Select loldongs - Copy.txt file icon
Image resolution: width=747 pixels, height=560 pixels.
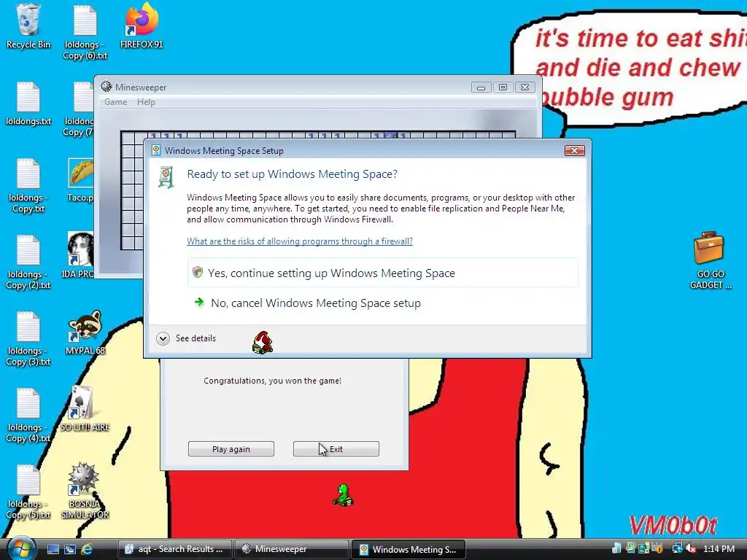point(28,186)
